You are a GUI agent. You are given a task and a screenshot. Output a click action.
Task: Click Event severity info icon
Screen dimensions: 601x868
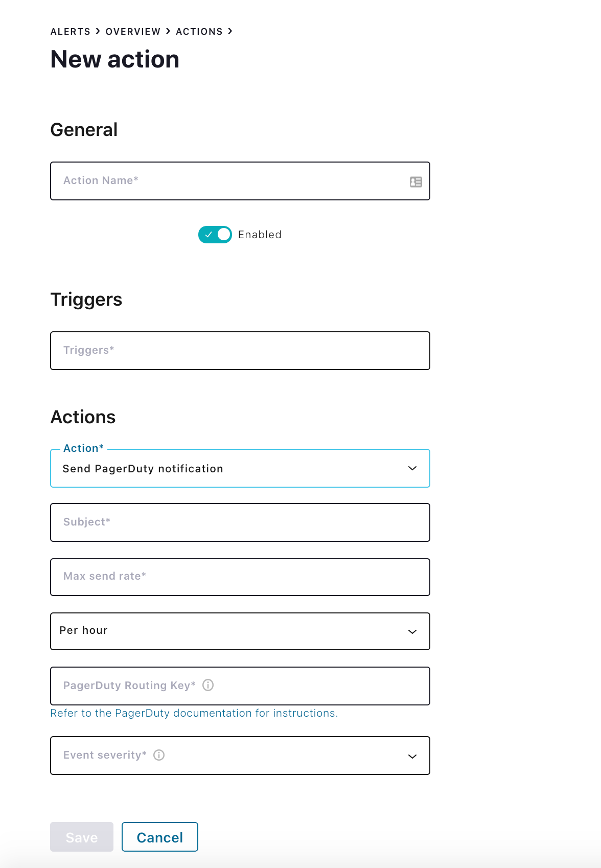[x=159, y=755]
